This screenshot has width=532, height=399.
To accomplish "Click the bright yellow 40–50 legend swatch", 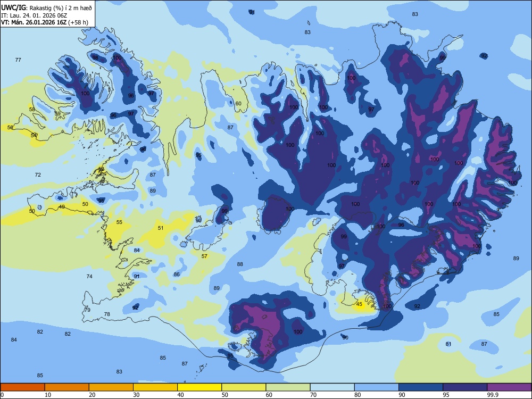I will (199, 387).
